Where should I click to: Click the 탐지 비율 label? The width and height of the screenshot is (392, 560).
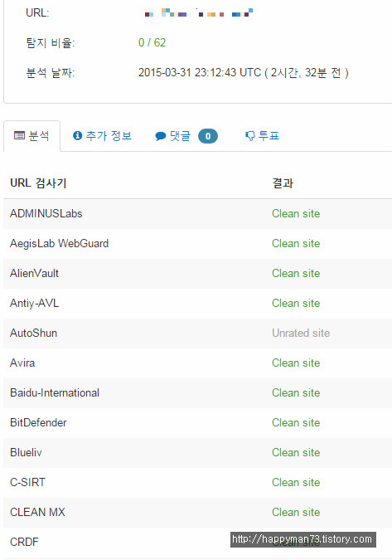coord(51,43)
